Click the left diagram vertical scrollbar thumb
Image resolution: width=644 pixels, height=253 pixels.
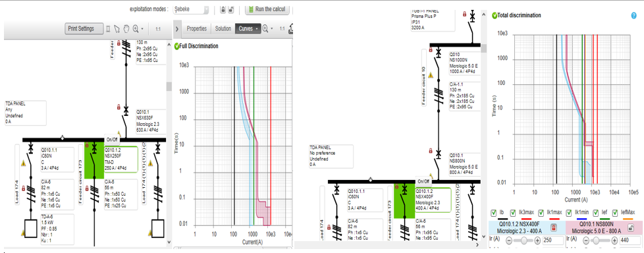(169, 86)
